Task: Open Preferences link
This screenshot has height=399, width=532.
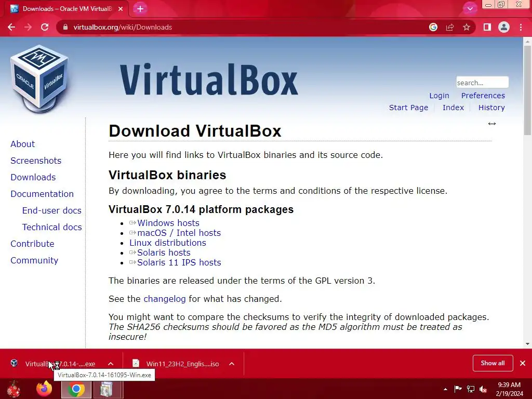Action: coord(483,96)
